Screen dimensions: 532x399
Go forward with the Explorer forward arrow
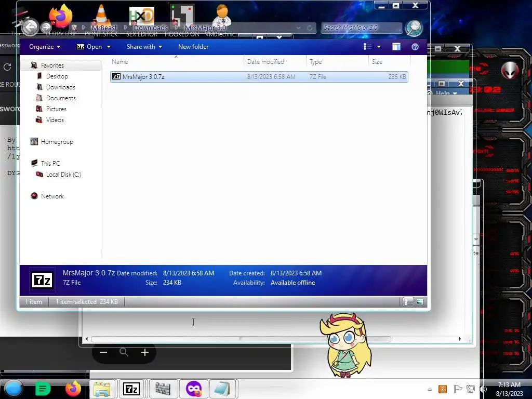[x=46, y=28]
